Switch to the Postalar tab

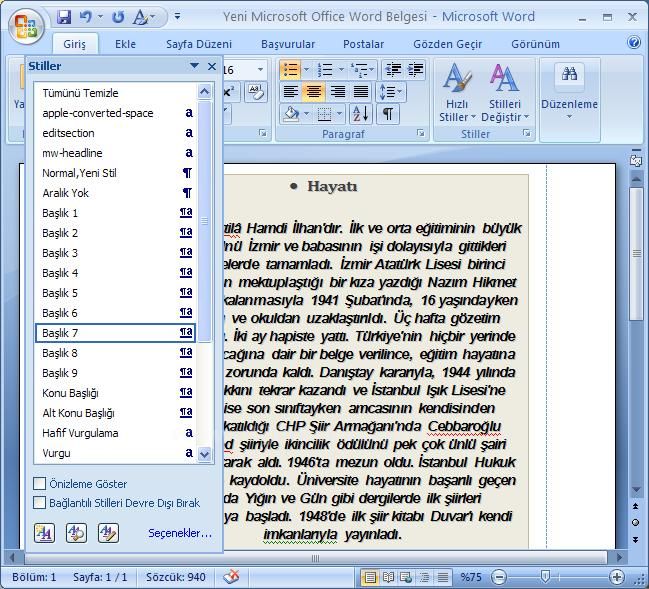tap(363, 44)
